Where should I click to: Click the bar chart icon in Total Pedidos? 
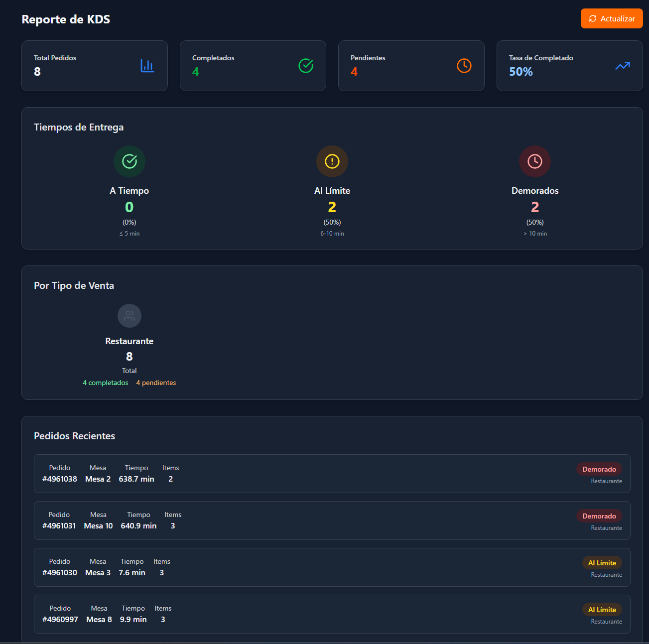147,66
